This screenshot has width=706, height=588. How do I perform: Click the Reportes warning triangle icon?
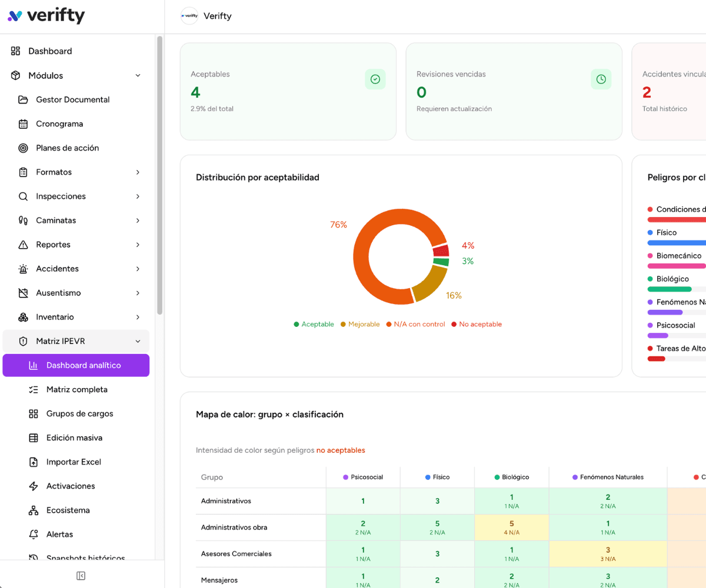coord(24,244)
